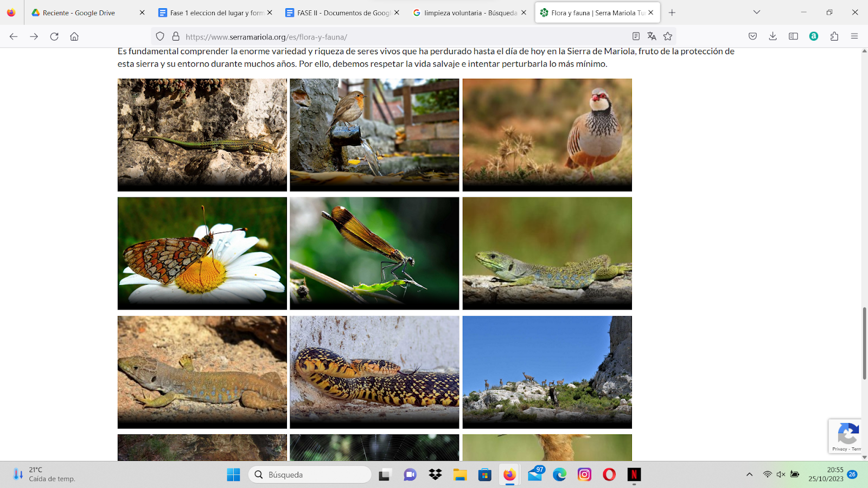Open the red-legged partridge photo
Image resolution: width=868 pixels, height=488 pixels.
point(547,135)
